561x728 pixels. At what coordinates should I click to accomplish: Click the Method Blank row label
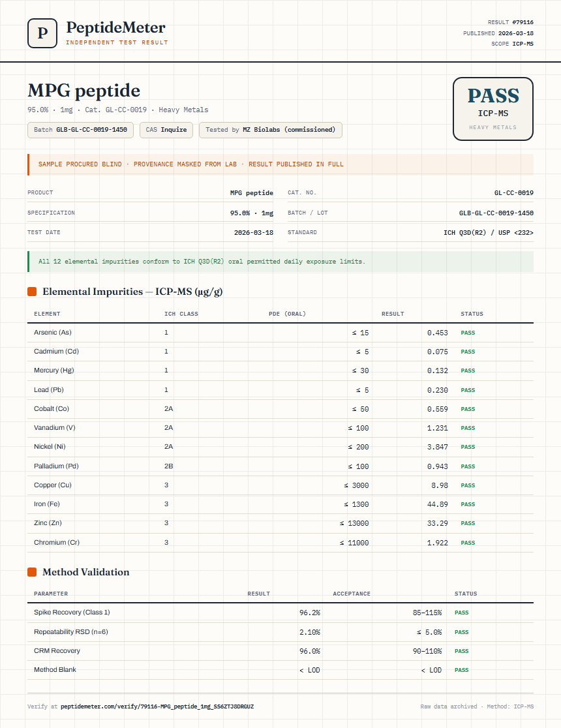tap(55, 670)
